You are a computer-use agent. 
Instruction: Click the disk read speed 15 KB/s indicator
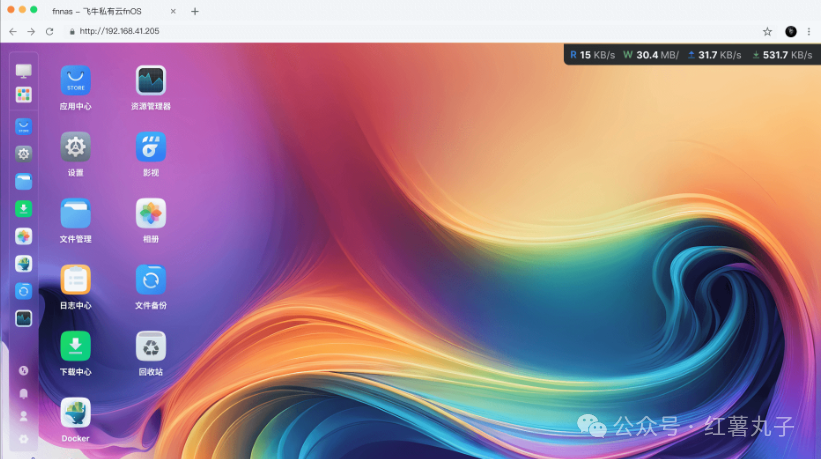(x=592, y=55)
